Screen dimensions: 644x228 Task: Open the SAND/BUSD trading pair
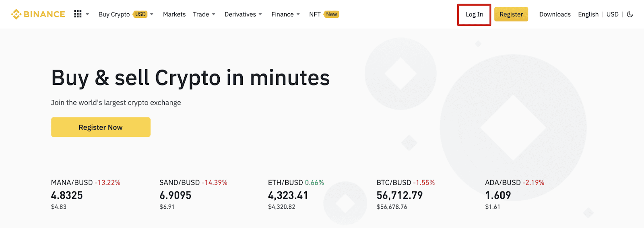180,183
